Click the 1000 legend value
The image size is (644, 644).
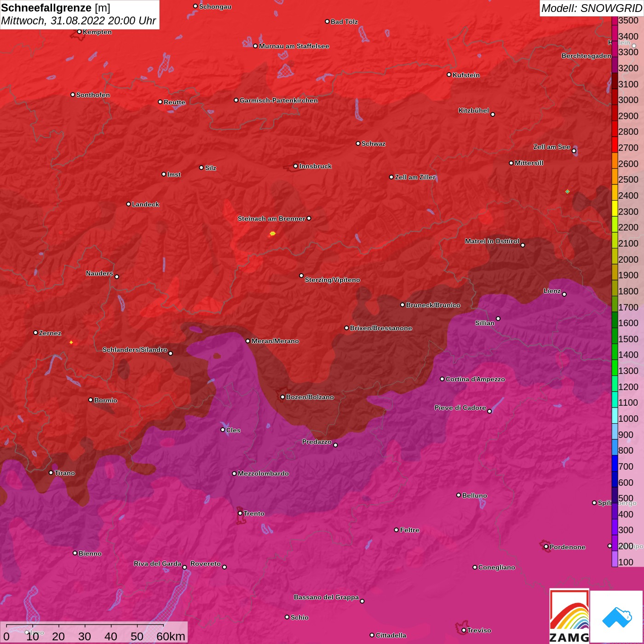tap(628, 419)
